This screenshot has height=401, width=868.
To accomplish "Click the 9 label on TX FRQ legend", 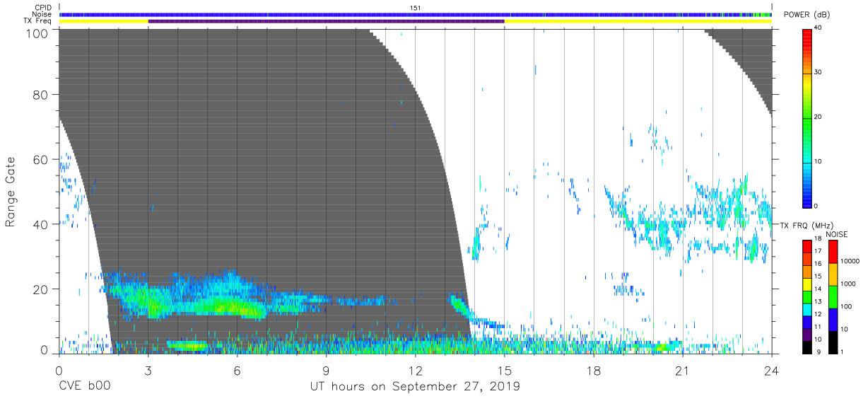I will pos(819,351).
